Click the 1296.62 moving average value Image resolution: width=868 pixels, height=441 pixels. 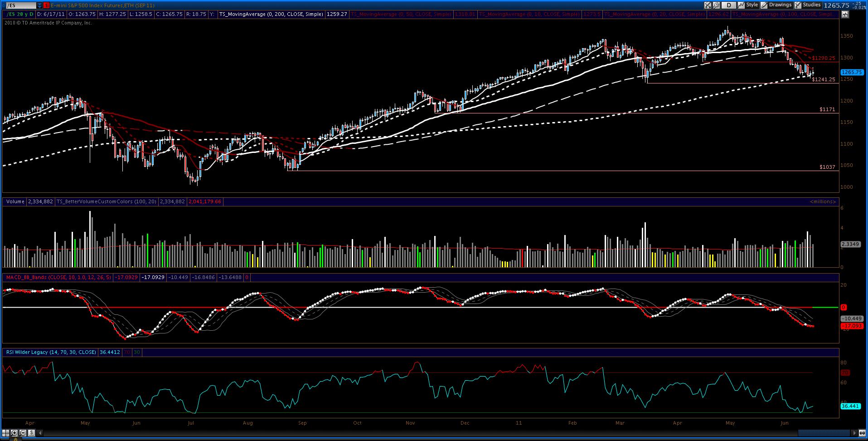pyautogui.click(x=719, y=14)
